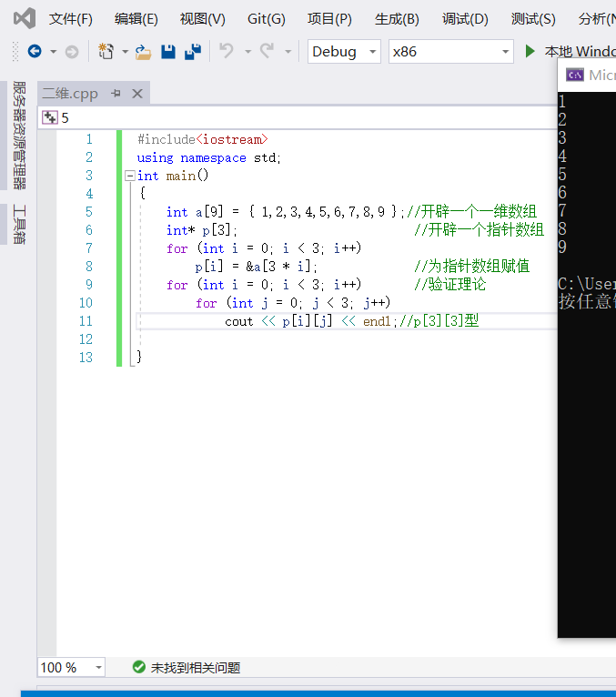Click the //为指针数组赋值 comment
616x697 pixels.
(471, 267)
